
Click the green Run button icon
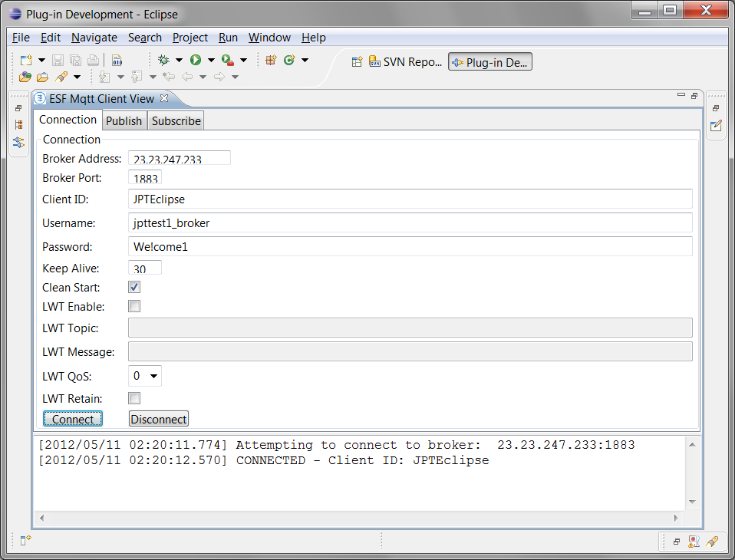[x=196, y=60]
